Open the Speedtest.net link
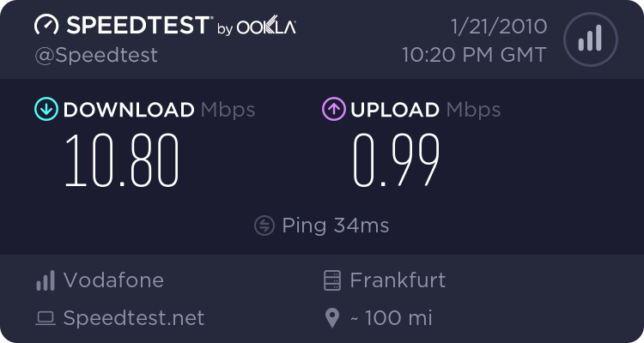The image size is (644, 343). pos(134,319)
